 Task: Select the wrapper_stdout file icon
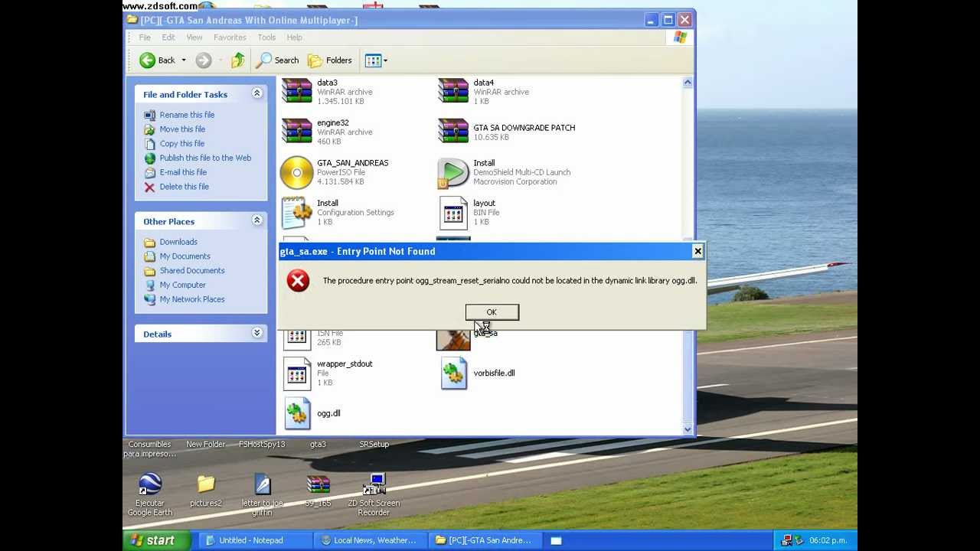coord(297,373)
